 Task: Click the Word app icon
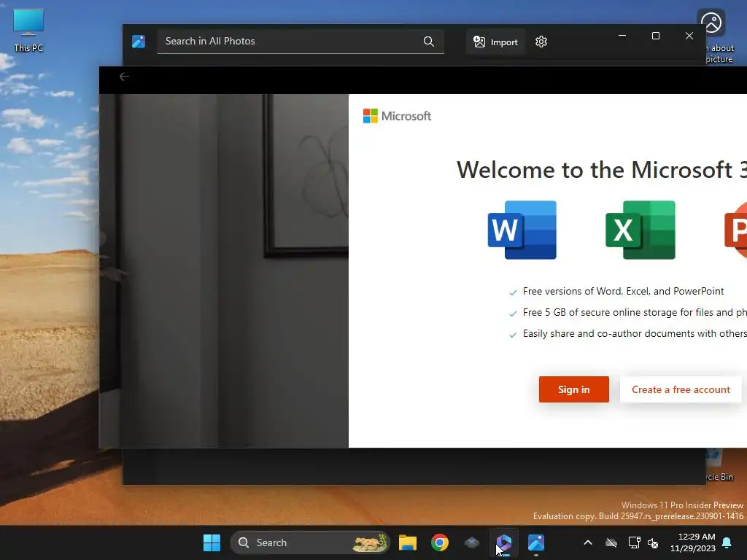tap(522, 230)
